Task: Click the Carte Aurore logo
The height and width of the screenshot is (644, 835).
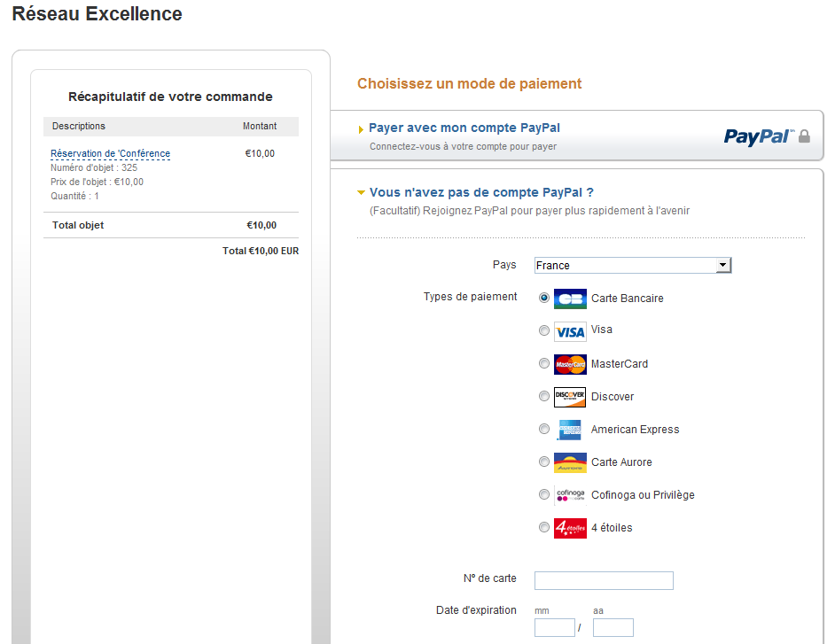Action: click(570, 462)
